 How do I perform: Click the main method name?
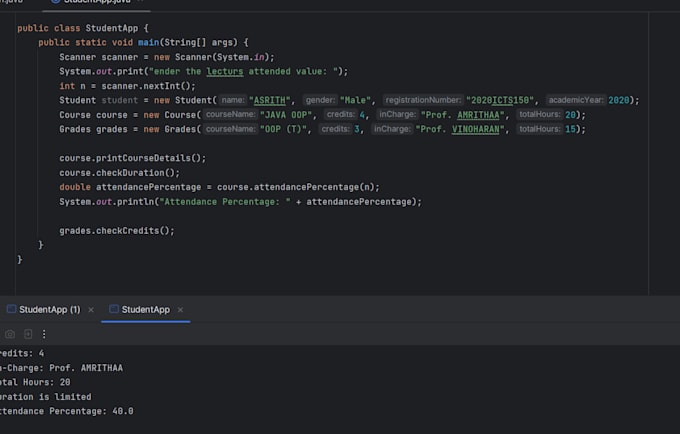(x=148, y=42)
